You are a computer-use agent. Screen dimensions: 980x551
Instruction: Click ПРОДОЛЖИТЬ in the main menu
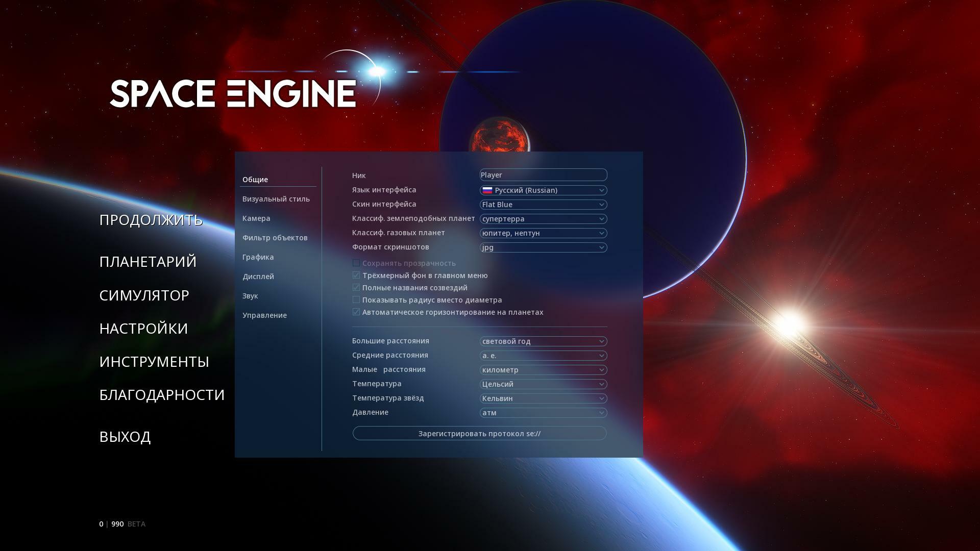coord(151,220)
